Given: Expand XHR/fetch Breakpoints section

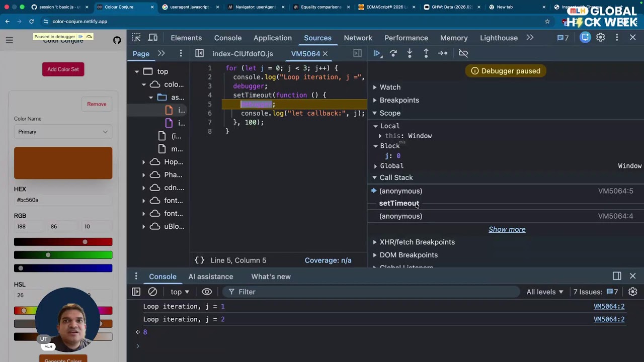Looking at the screenshot, I should point(375,242).
